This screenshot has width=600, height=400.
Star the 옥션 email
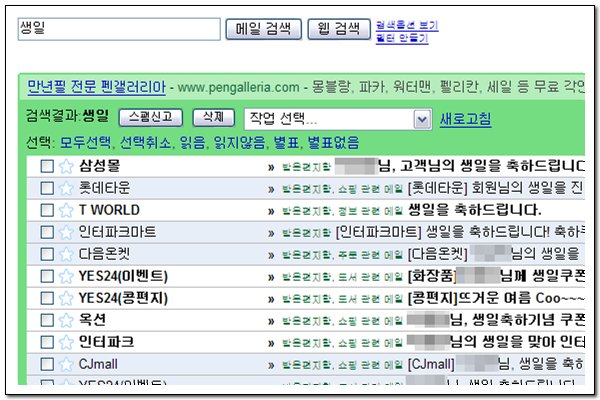(66, 320)
